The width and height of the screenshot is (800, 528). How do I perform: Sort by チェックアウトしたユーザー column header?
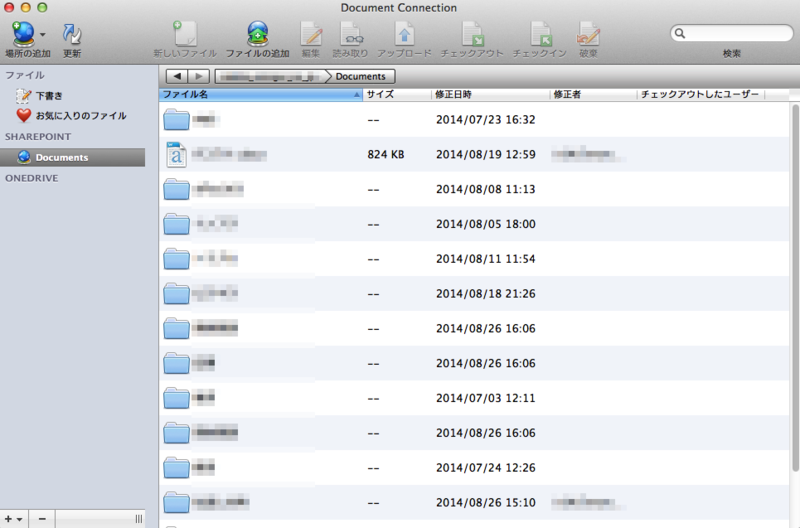pos(701,94)
